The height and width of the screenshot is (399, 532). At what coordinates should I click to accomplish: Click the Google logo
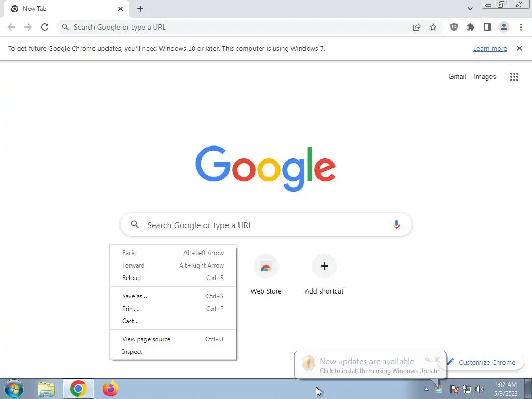265,169
